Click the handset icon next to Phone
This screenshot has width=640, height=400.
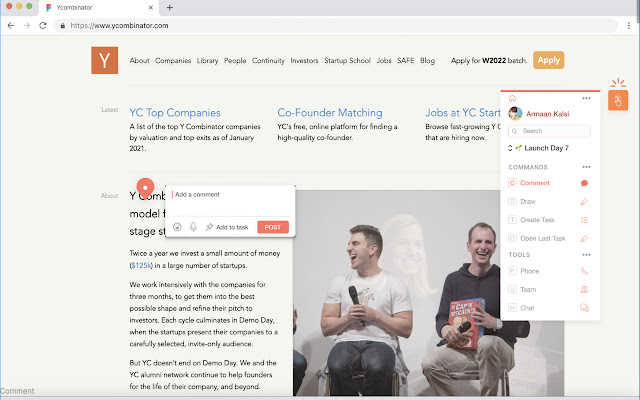584,271
